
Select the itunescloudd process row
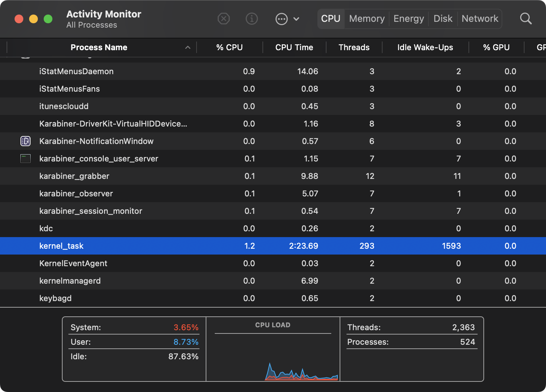click(x=273, y=106)
